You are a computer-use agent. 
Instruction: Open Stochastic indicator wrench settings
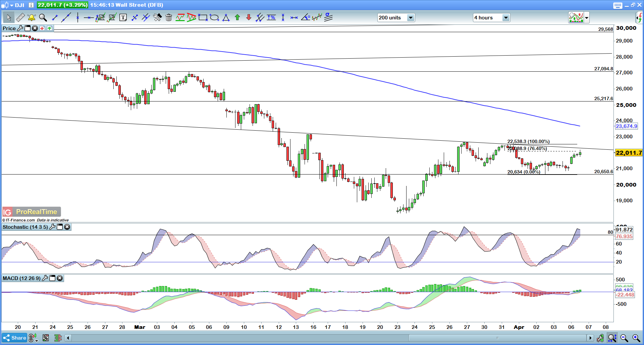52,227
